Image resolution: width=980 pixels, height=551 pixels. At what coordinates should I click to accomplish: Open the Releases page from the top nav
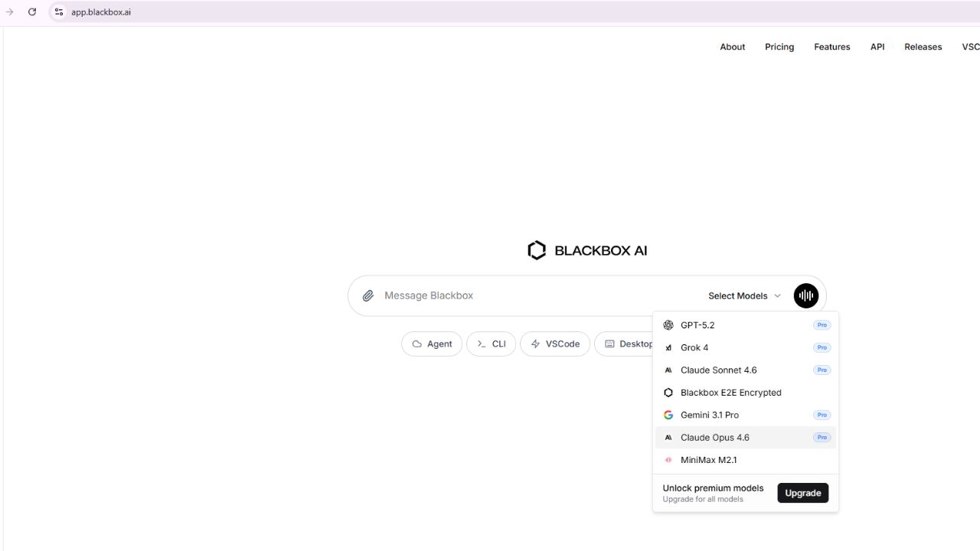[923, 47]
